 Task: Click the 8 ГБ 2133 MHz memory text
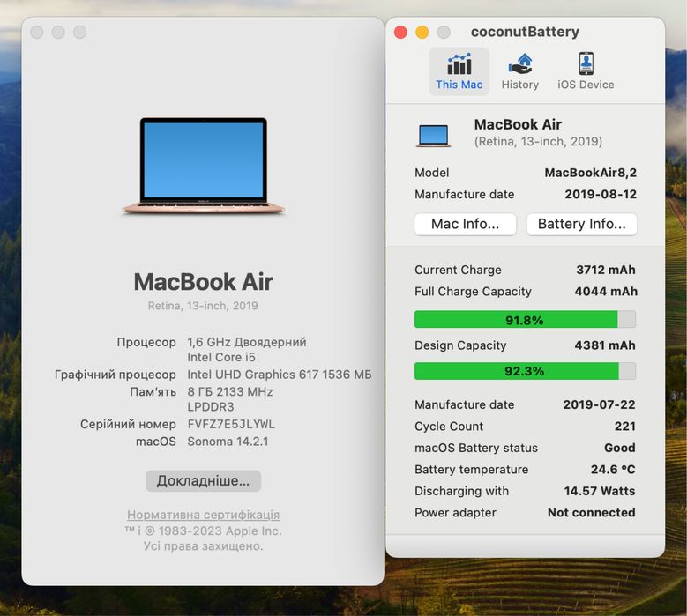230,391
